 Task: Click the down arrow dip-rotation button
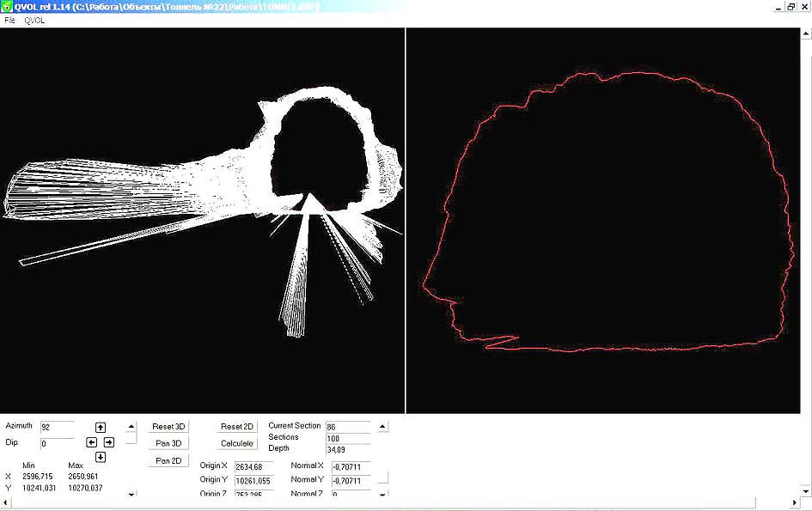(x=101, y=457)
